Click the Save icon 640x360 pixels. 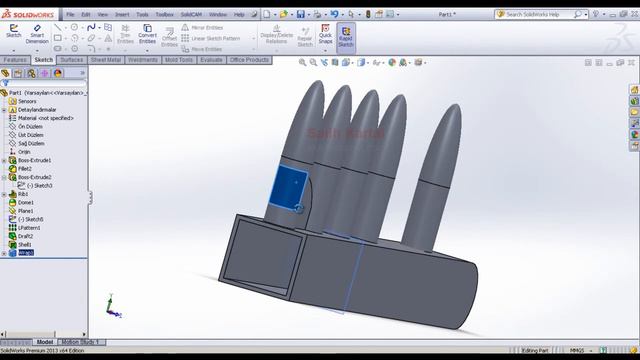coord(301,14)
